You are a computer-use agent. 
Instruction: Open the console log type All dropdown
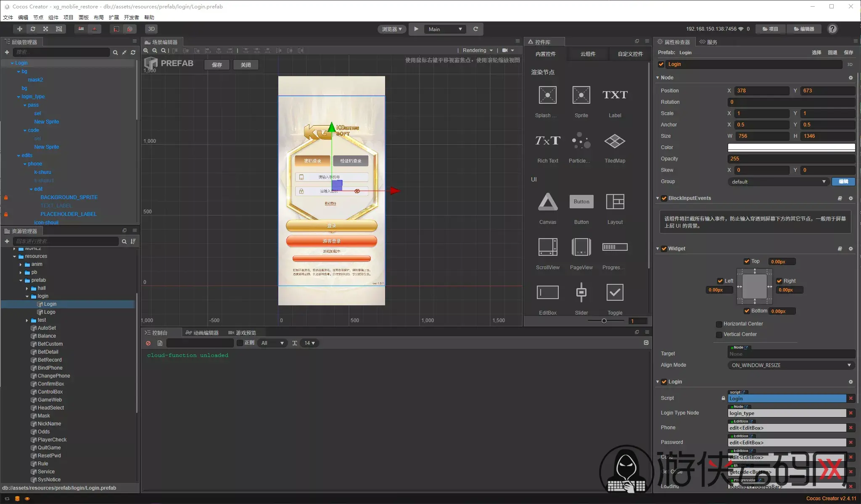pos(272,343)
